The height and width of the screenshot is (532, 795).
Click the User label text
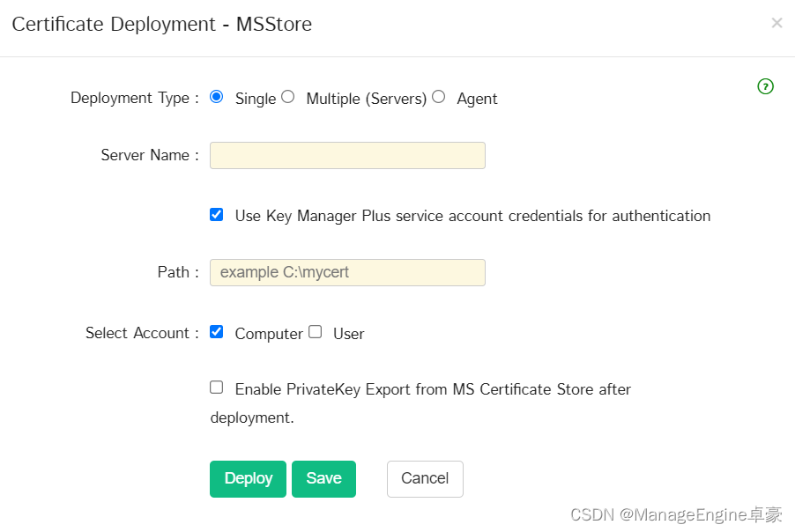pos(349,334)
